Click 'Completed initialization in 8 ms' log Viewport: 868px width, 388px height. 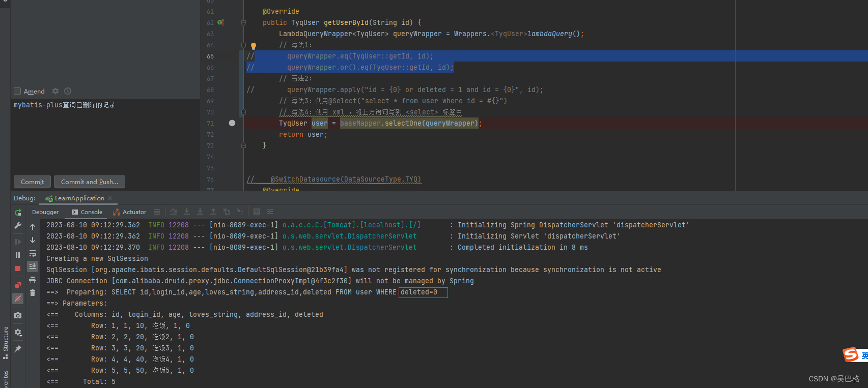523,247
